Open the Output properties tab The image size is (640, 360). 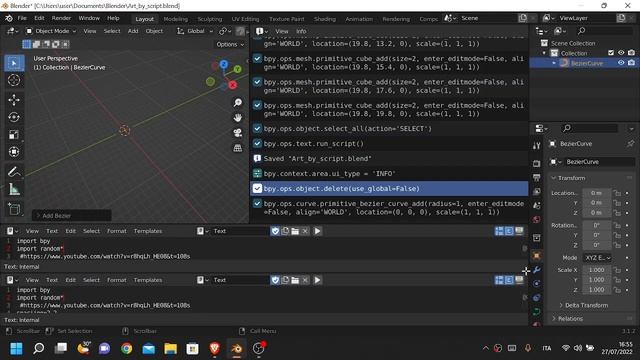point(537,178)
